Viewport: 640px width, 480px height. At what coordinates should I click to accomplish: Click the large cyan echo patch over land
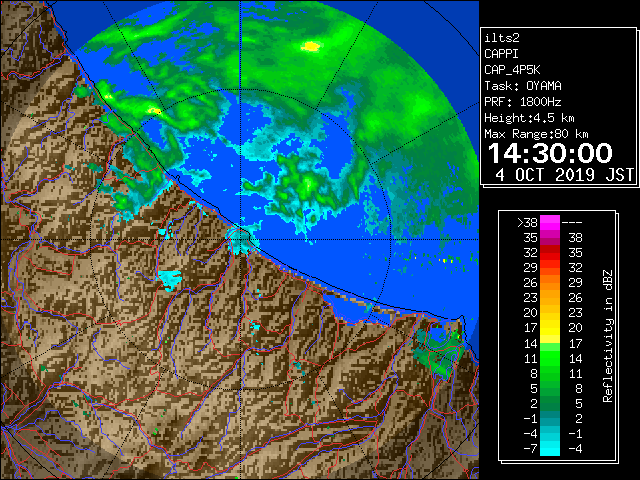pos(170,279)
